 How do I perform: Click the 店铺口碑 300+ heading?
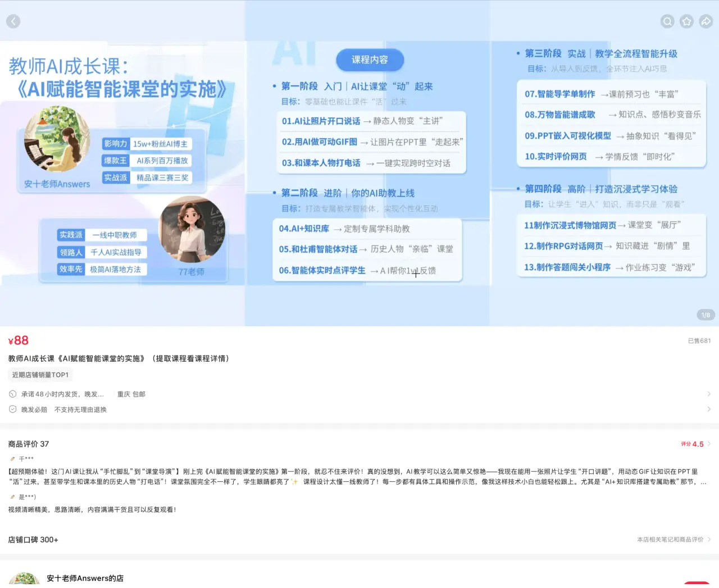tap(33, 540)
